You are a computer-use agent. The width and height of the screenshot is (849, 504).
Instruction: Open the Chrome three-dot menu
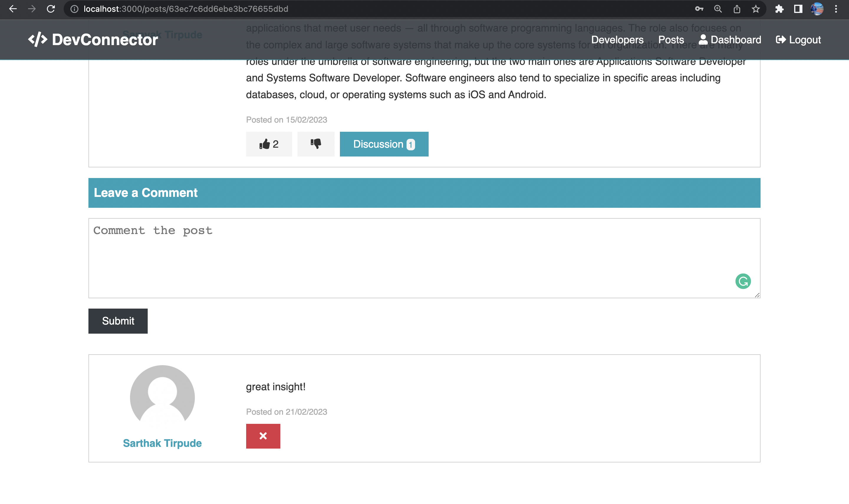[x=836, y=9]
